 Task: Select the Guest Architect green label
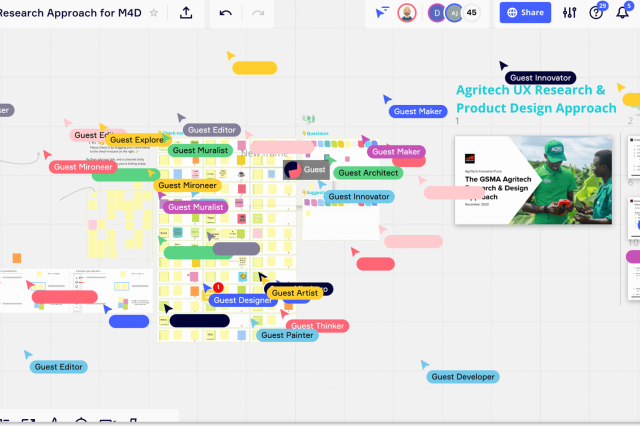coord(367,173)
